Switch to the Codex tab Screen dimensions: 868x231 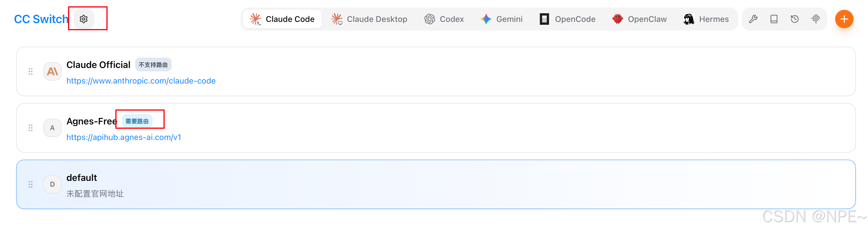444,19
